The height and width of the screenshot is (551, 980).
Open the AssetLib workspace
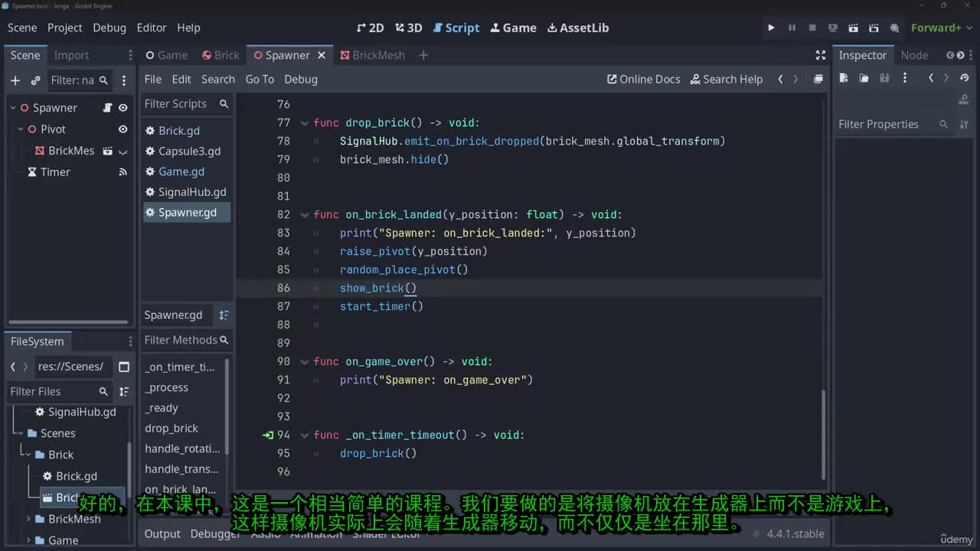578,28
